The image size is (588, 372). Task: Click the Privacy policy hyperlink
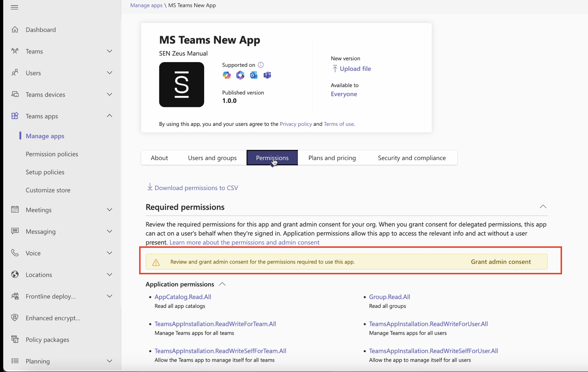click(296, 124)
